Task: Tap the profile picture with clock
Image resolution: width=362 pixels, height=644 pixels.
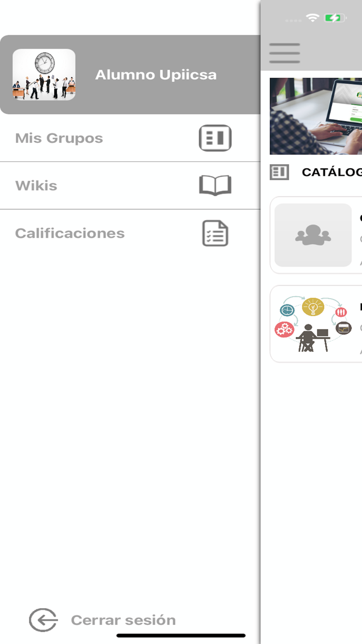Action: point(44,75)
